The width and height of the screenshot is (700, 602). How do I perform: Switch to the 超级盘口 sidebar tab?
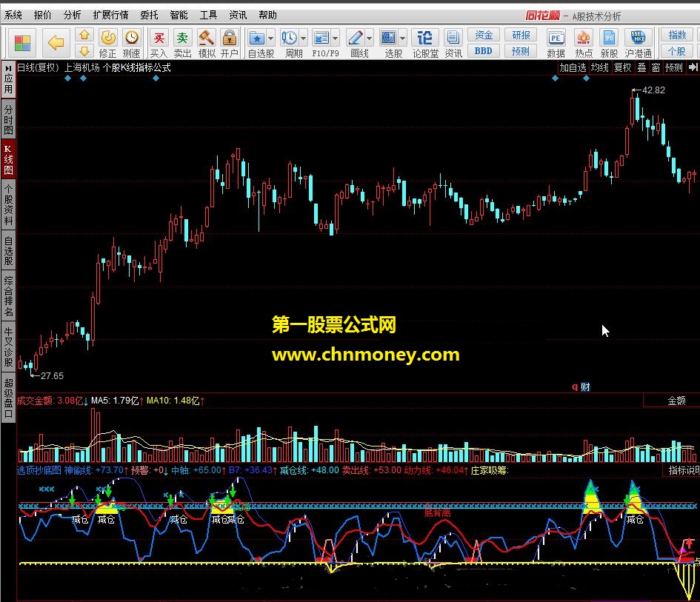click(8, 398)
